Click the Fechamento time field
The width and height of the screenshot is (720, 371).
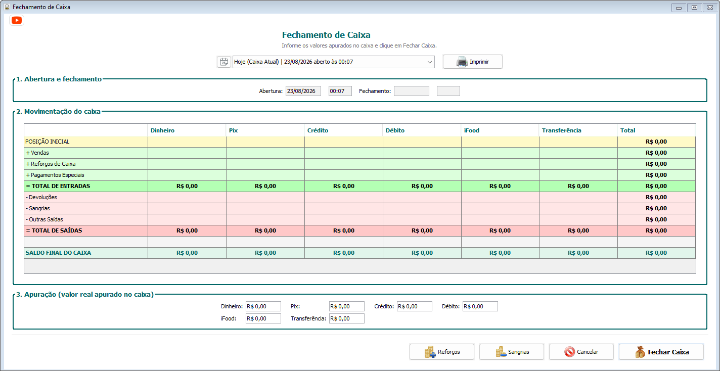coord(448,91)
